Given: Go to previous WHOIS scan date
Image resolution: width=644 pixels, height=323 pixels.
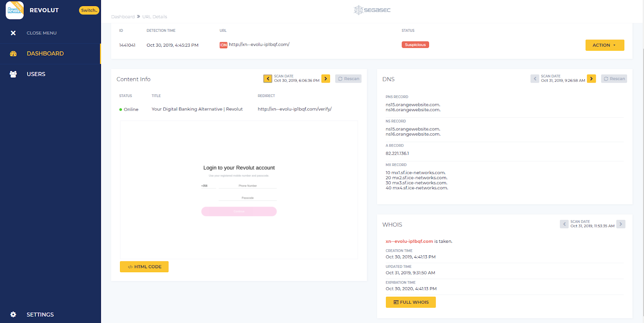Looking at the screenshot, I should (x=564, y=224).
